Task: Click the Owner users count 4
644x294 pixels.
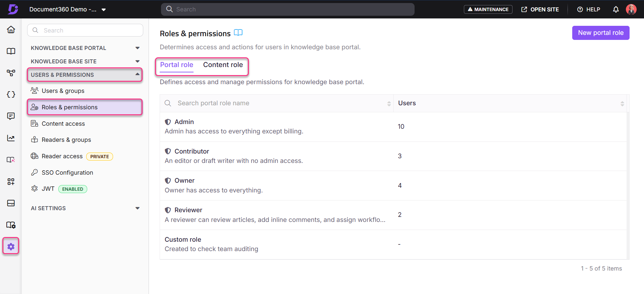Action: pyautogui.click(x=400, y=186)
